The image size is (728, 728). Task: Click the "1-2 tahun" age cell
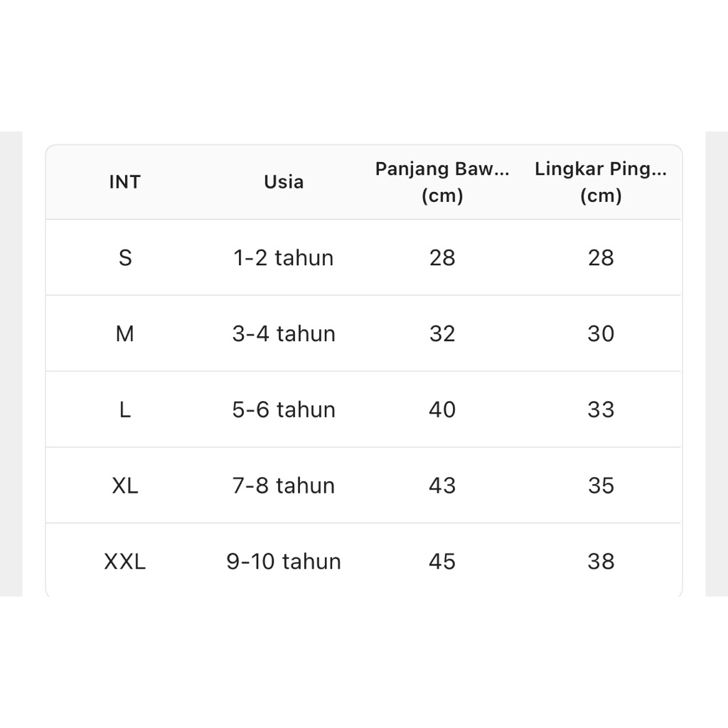(x=284, y=257)
